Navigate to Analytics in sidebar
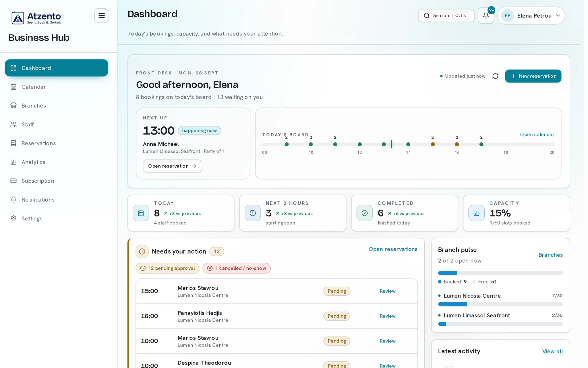Viewport: 588px width, 368px height. [x=57, y=162]
